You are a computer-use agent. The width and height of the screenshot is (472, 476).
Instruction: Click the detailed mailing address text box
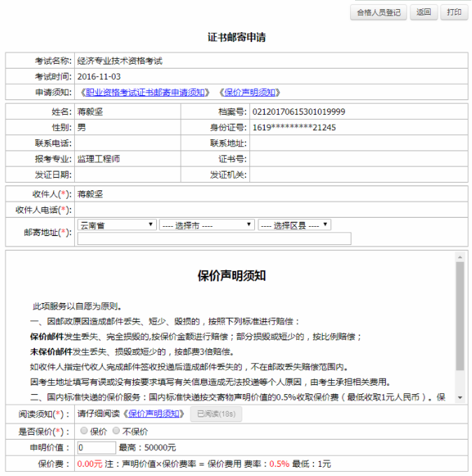click(x=214, y=239)
